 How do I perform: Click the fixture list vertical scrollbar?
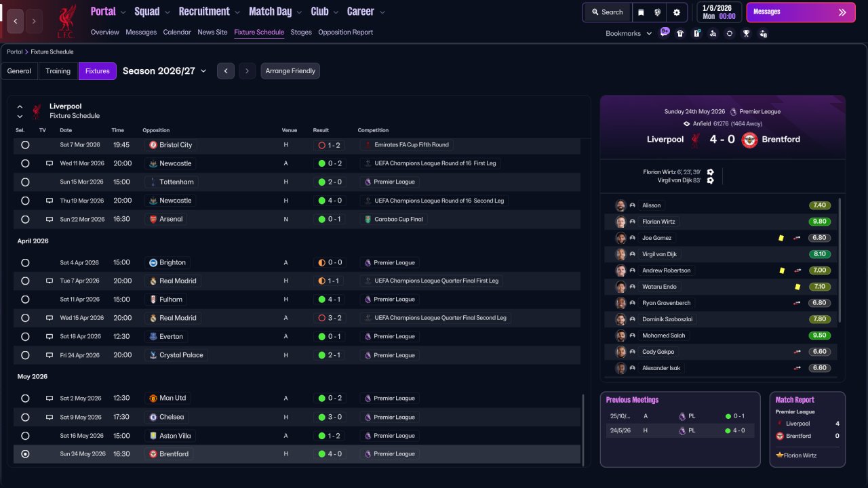point(583,429)
